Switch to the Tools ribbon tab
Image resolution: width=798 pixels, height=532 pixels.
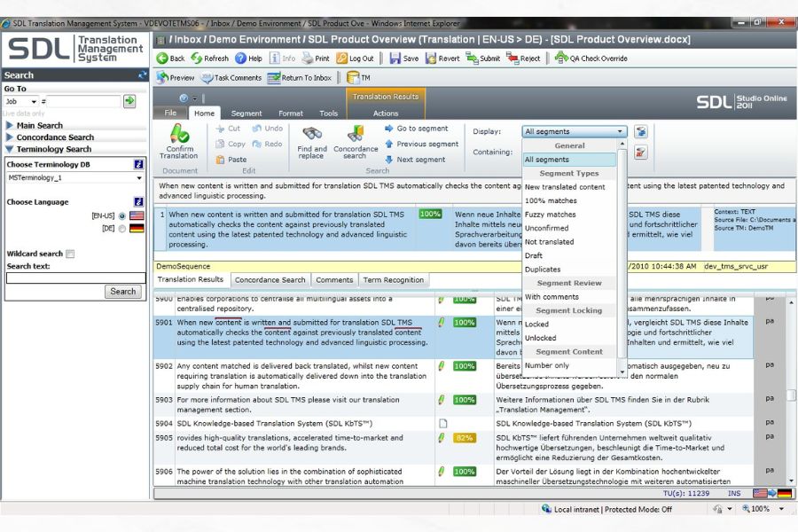click(328, 113)
